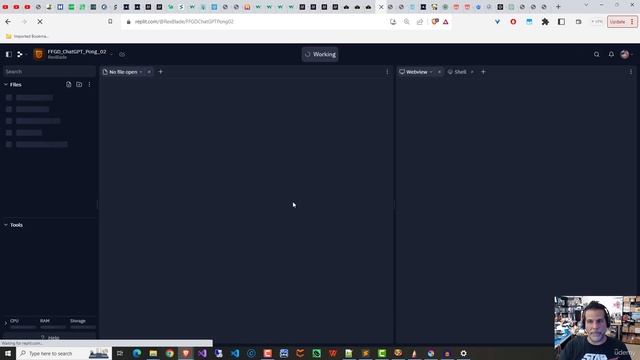Collapse the Tools section
This screenshot has width=640, height=360.
tap(6, 225)
